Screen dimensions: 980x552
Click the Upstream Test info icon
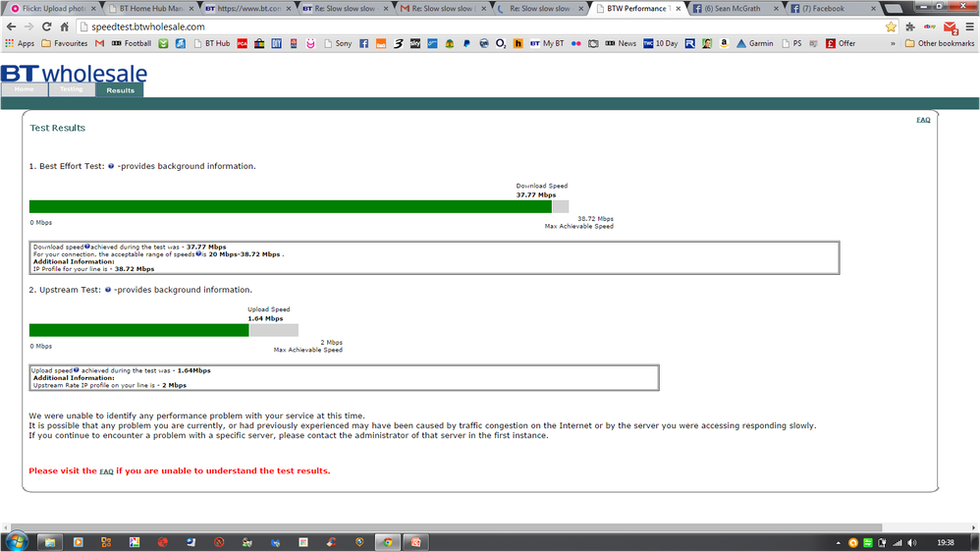(108, 290)
